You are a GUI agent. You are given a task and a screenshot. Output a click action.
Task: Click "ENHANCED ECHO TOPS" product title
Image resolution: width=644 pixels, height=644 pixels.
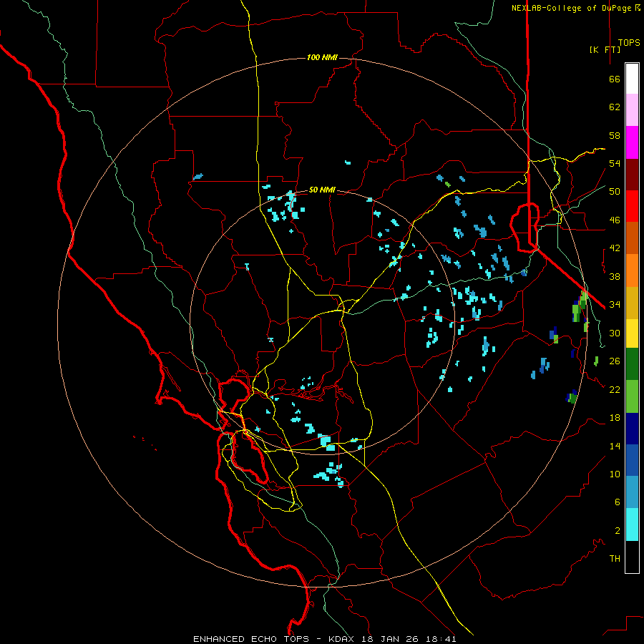(x=251, y=639)
